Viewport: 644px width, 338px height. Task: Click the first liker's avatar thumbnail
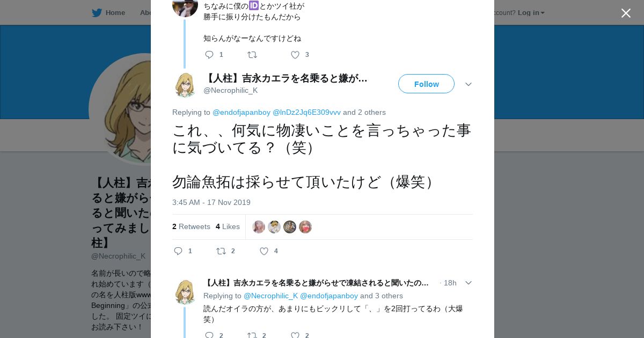pyautogui.click(x=259, y=227)
